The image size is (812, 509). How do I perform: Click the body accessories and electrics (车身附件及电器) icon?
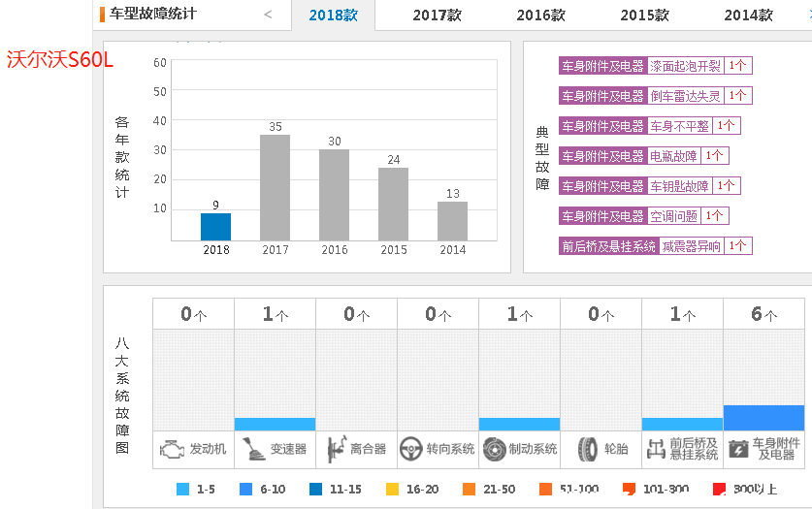coord(738,449)
